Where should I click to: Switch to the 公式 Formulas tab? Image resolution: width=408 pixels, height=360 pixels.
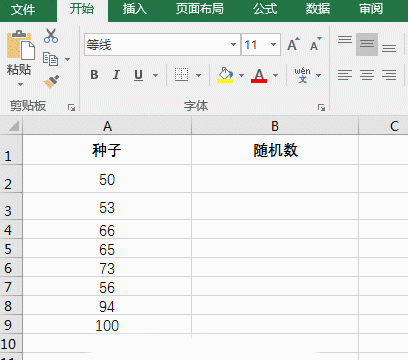(265, 9)
